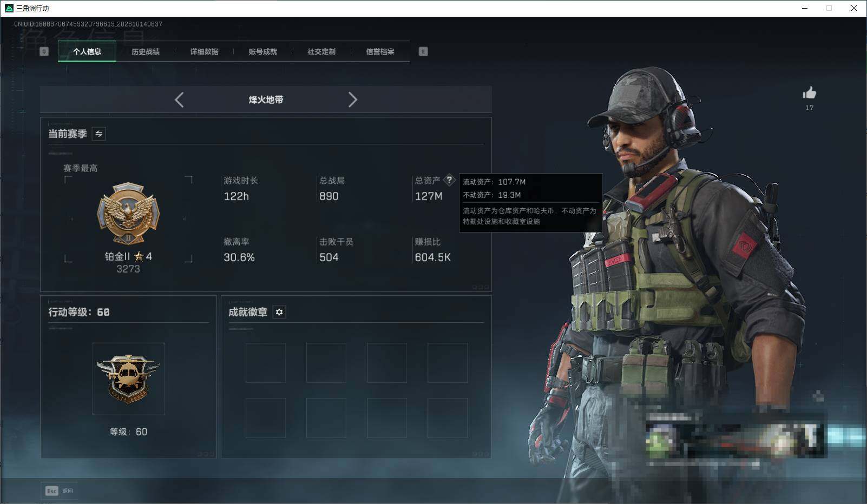Screen dimensions: 867x504
Task: Close the 三角洲行动 window
Action: [x=854, y=8]
